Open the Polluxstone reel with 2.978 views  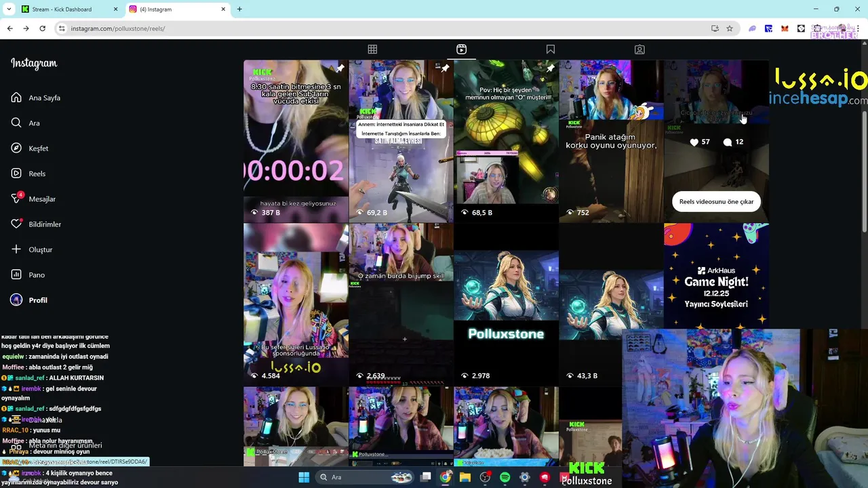pyautogui.click(x=506, y=304)
